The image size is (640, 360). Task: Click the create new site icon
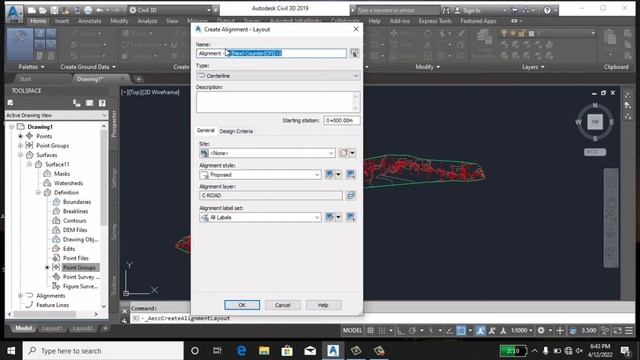[x=343, y=153]
